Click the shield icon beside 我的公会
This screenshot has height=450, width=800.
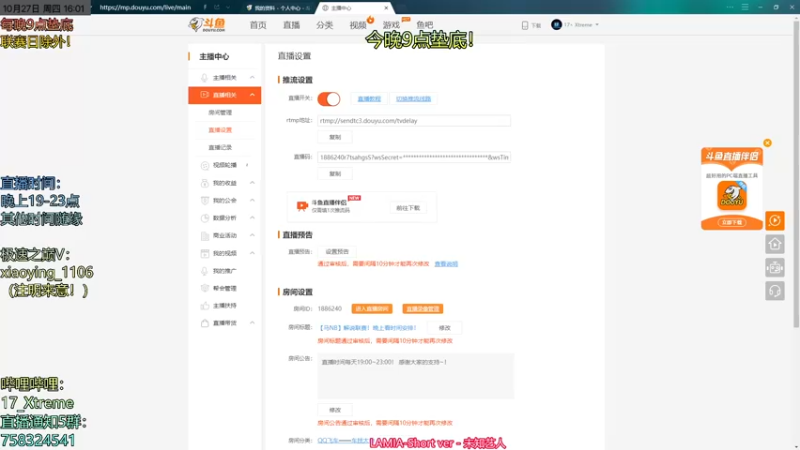tap(205, 201)
